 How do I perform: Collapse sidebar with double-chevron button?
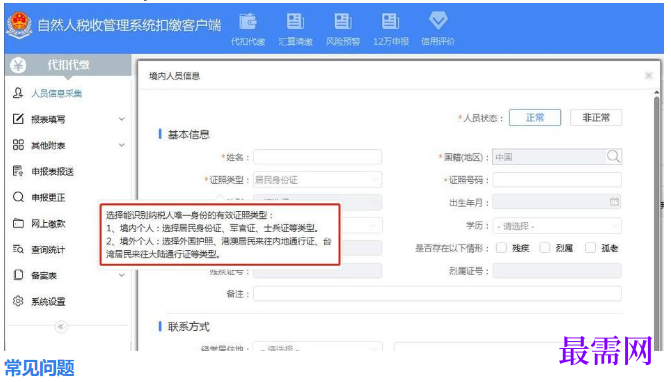click(x=61, y=327)
